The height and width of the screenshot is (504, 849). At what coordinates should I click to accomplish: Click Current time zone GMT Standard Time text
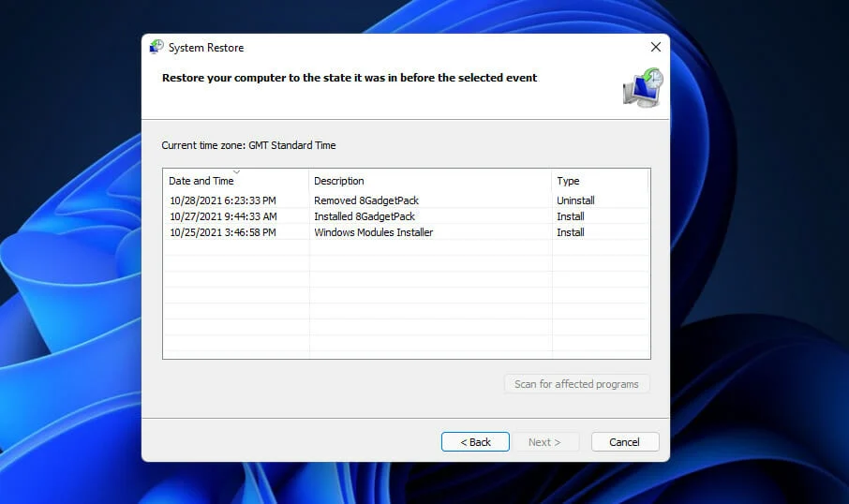pyautogui.click(x=248, y=145)
